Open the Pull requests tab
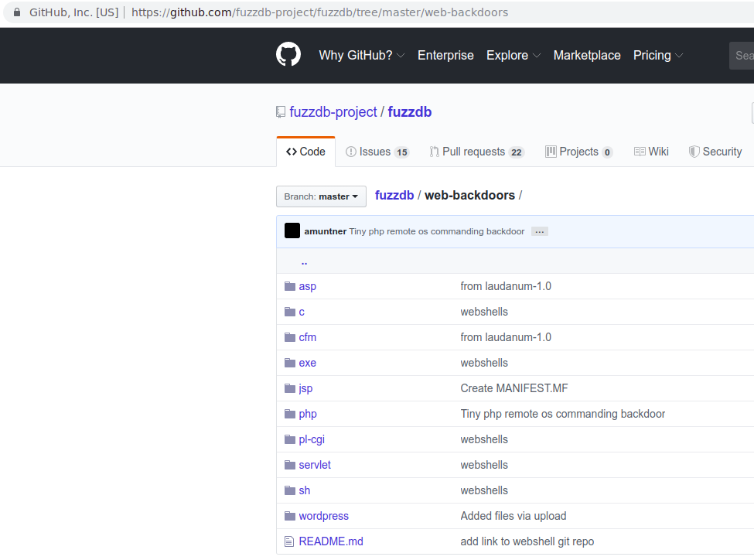The width and height of the screenshot is (754, 560). tap(476, 152)
